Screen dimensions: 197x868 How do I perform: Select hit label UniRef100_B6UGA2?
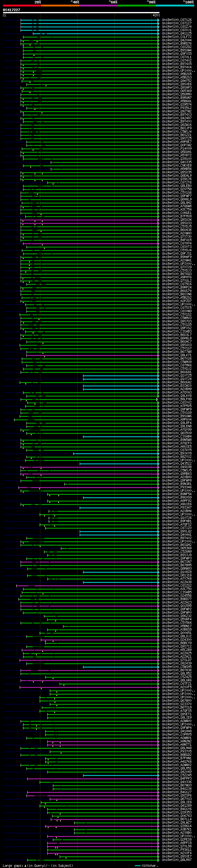pos(176,382)
